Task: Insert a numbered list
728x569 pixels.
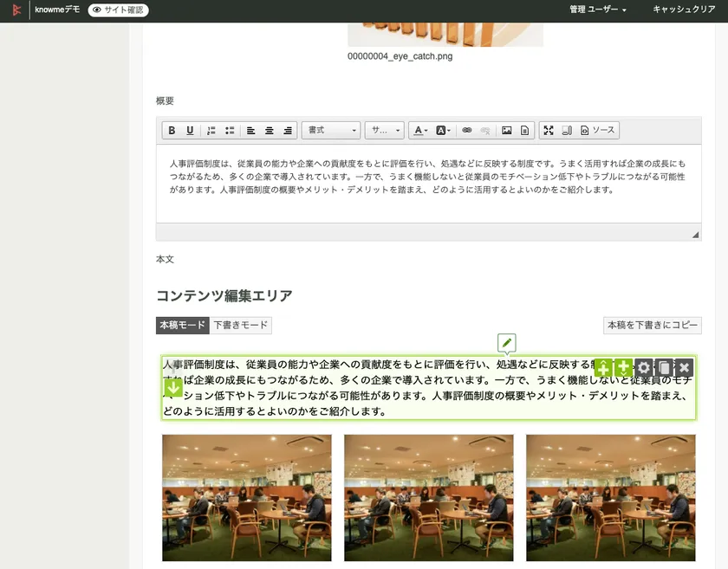Action: click(x=211, y=131)
